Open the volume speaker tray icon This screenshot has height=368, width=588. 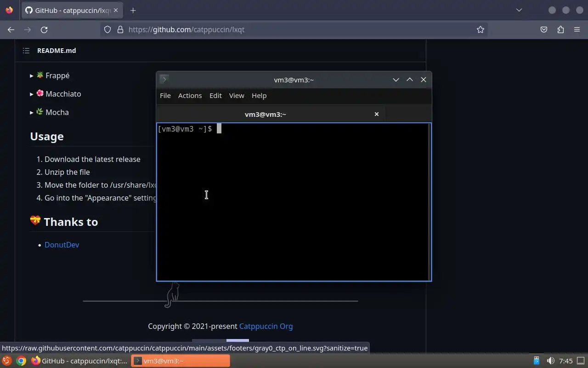[x=550, y=361]
